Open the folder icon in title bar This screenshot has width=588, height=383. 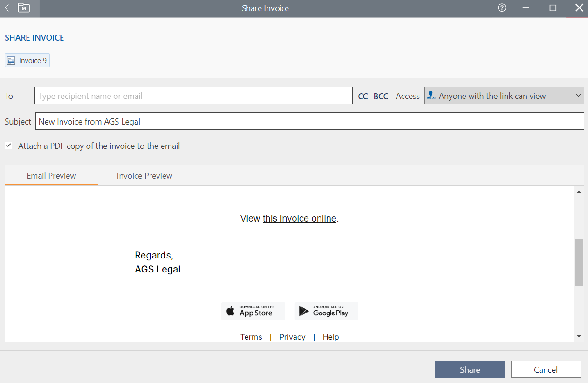[24, 8]
